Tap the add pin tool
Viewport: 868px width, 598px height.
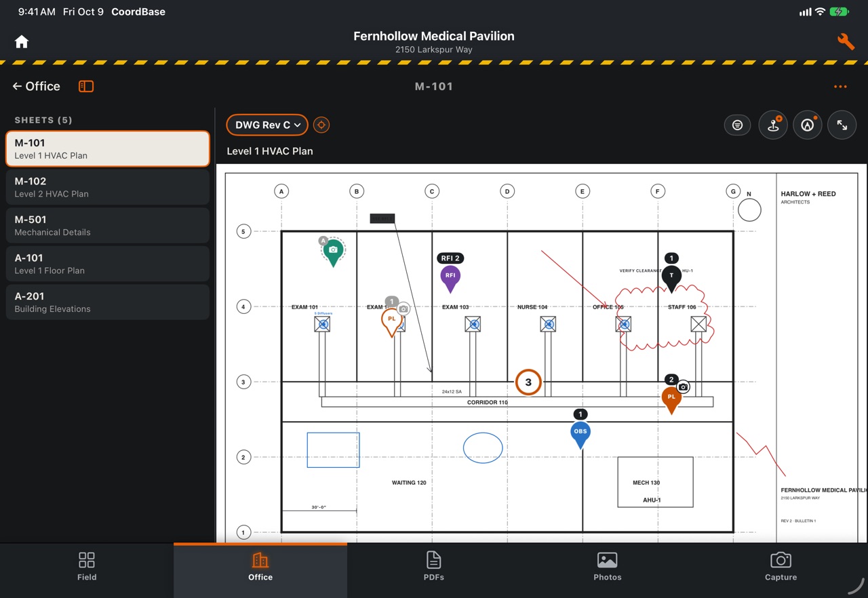click(773, 125)
